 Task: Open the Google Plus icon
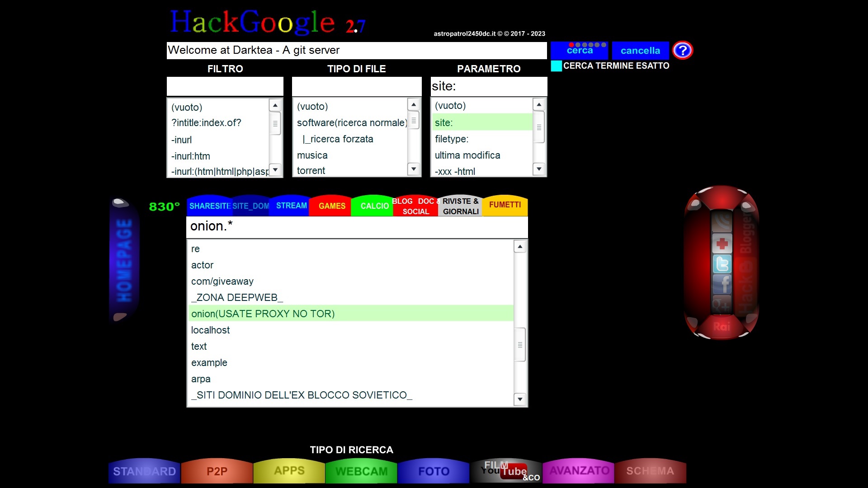pos(722,304)
